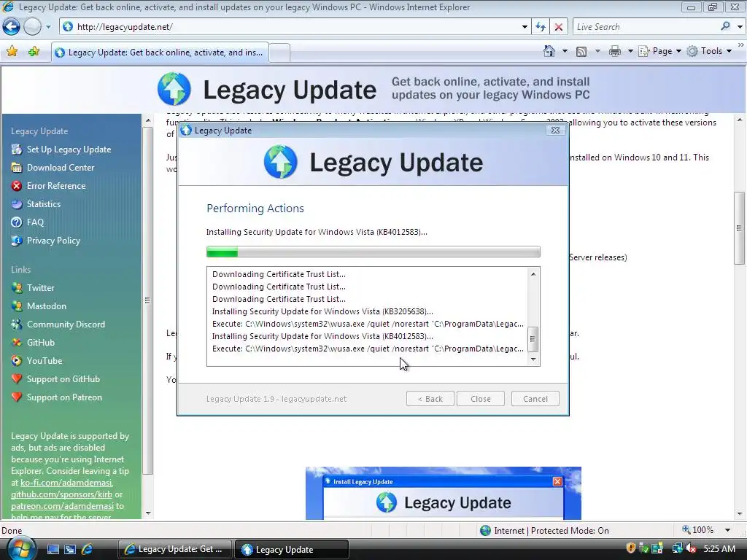This screenshot has width=747, height=560.
Task: Click the Support on GitHub heart icon
Action: coord(17,379)
